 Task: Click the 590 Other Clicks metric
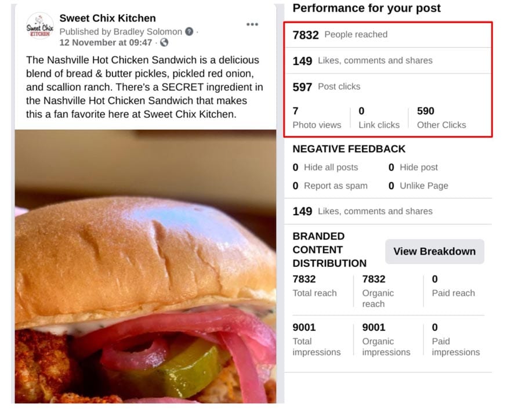coord(441,118)
